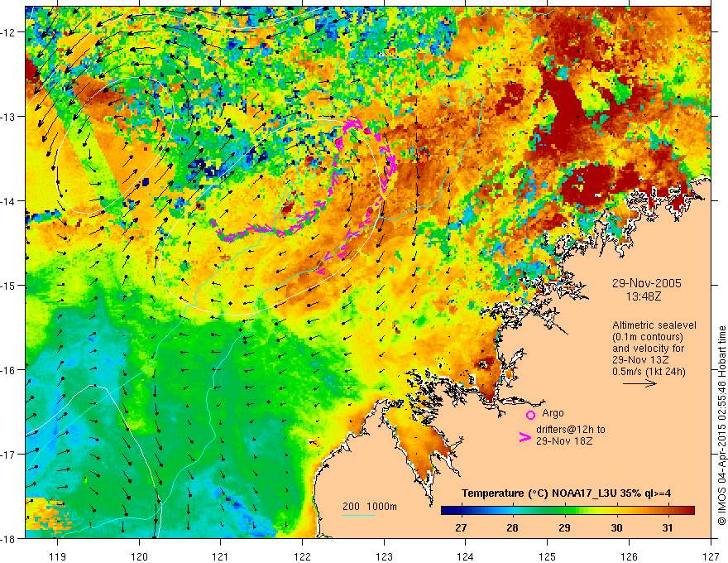The image size is (728, 563).
Task: Click the time label 13:48Z
Action: [x=643, y=296]
